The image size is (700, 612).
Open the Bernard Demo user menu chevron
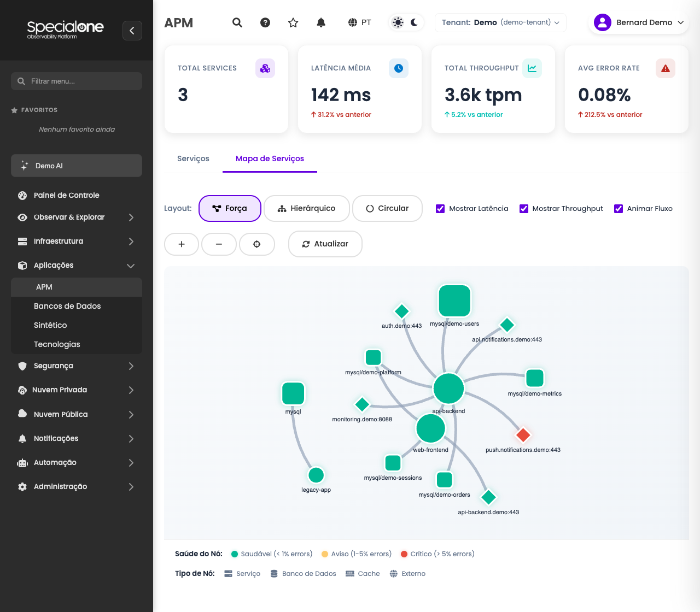pyautogui.click(x=681, y=22)
